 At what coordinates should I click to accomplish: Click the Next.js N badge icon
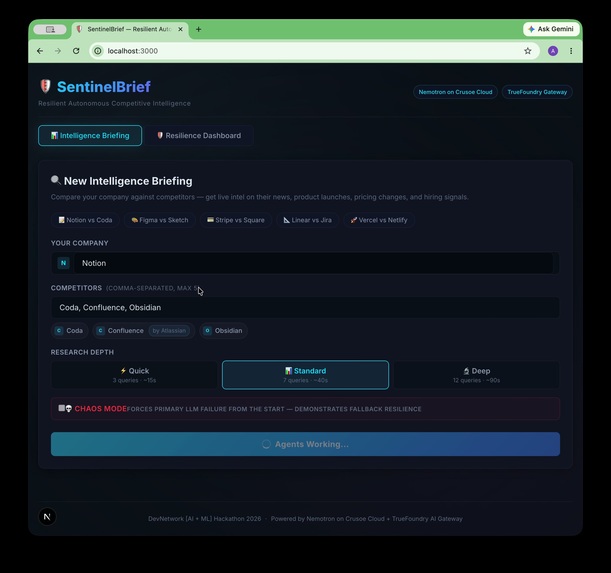(47, 517)
